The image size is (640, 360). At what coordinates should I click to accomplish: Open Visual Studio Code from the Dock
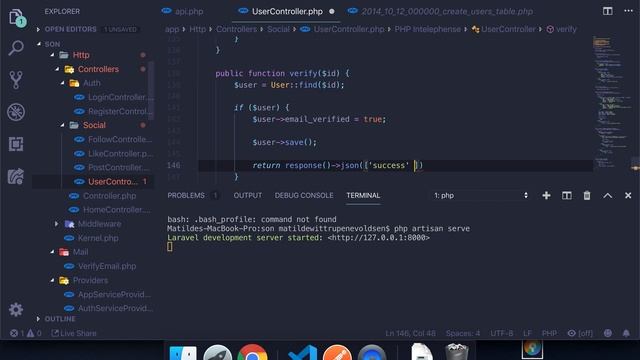coord(302,353)
